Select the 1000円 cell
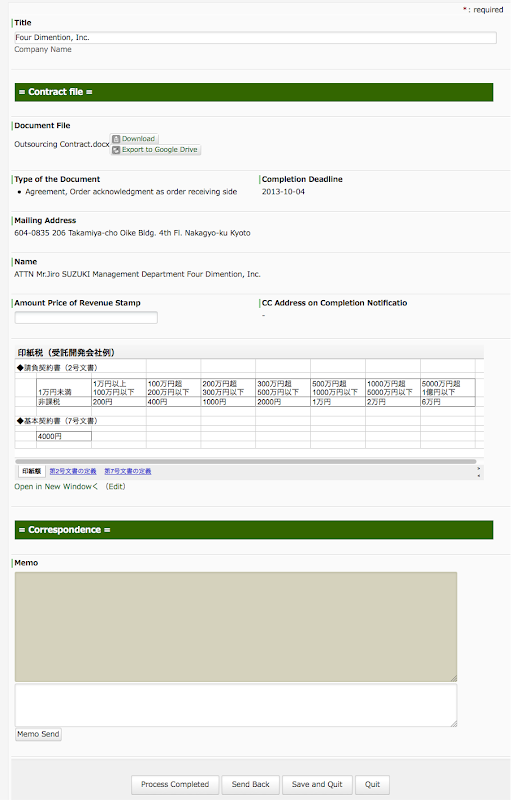511x800 pixels. 228,402
